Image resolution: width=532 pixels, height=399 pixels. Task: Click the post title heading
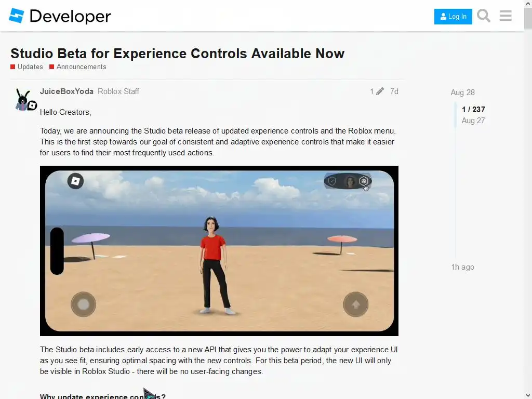(178, 54)
